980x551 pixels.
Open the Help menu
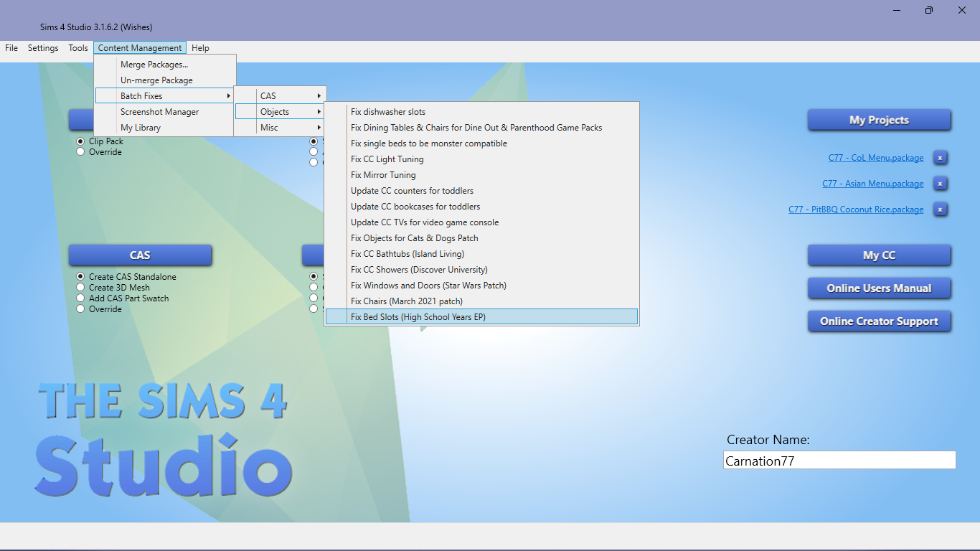201,48
